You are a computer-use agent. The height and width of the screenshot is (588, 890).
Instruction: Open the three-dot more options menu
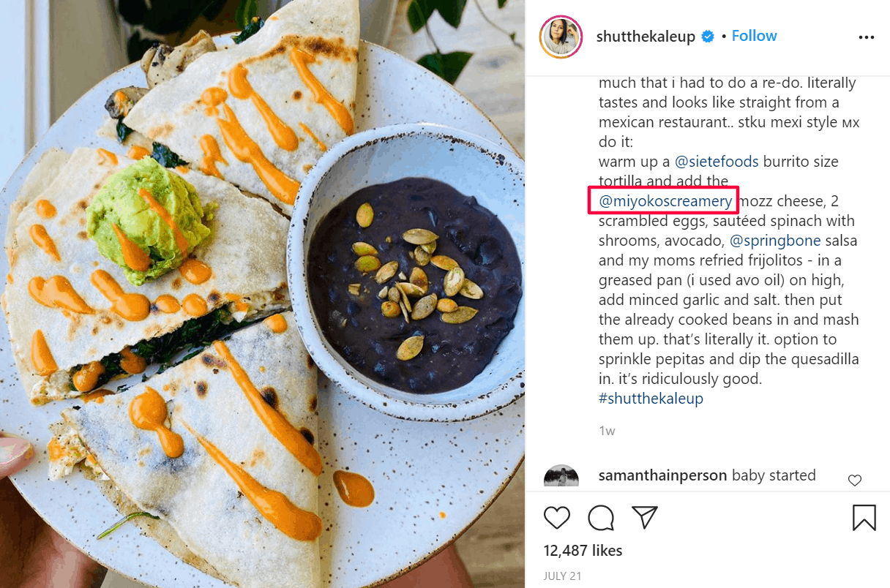click(867, 37)
